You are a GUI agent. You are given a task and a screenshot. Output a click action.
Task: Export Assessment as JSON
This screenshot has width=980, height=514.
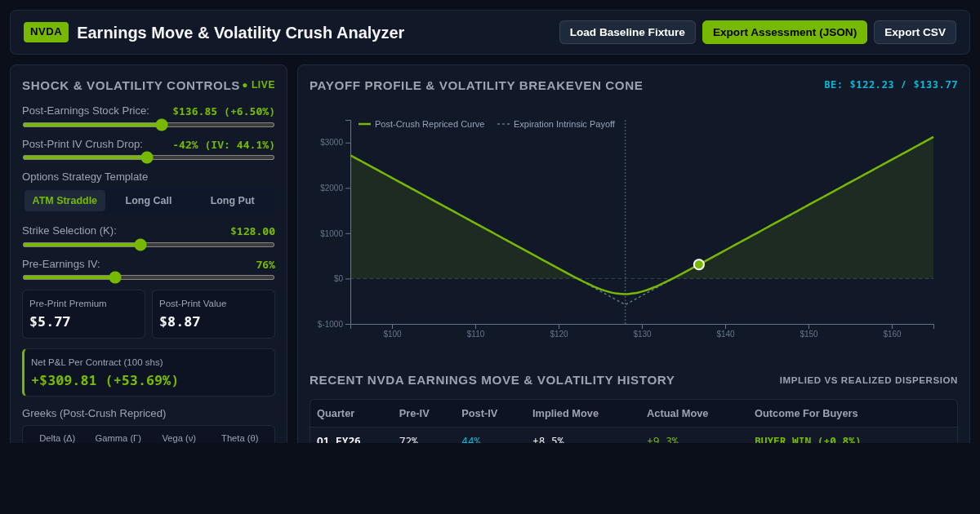(785, 33)
